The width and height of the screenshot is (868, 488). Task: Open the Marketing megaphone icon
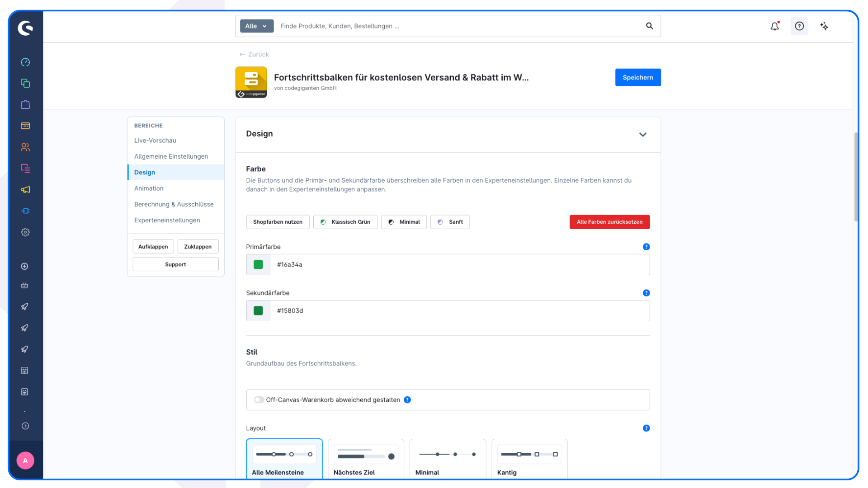click(x=25, y=189)
